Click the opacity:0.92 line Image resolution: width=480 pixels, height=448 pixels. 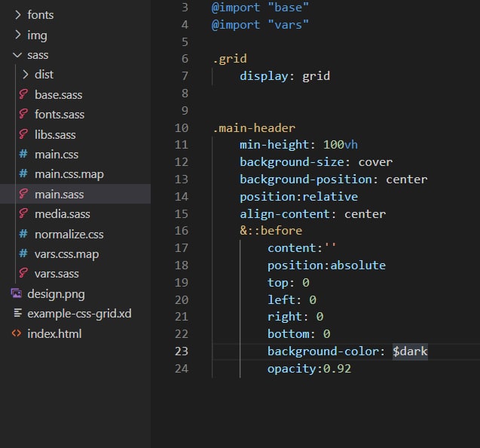point(309,369)
